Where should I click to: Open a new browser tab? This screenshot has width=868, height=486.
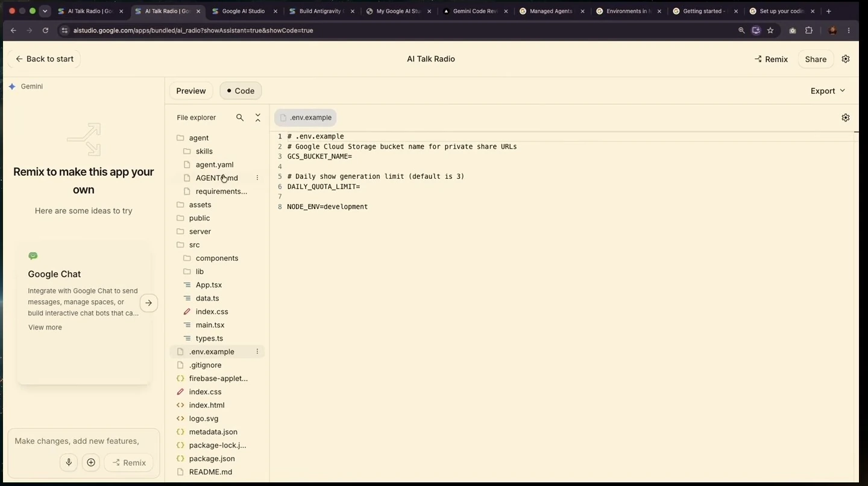[x=829, y=11]
